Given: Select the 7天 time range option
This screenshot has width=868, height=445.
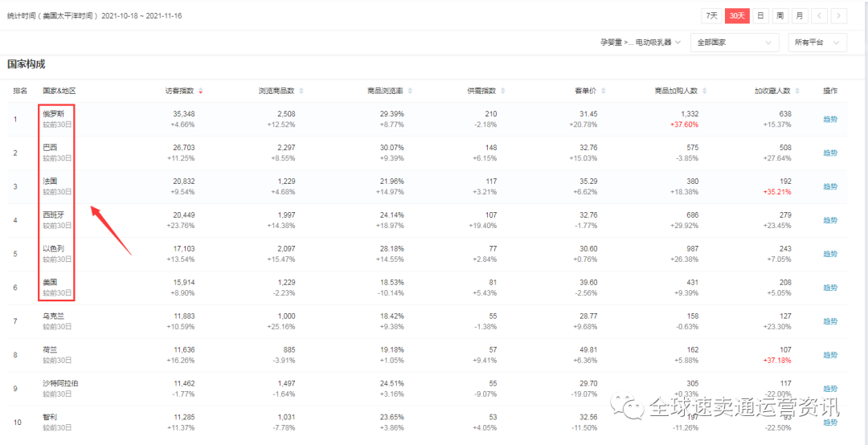Looking at the screenshot, I should (x=711, y=15).
